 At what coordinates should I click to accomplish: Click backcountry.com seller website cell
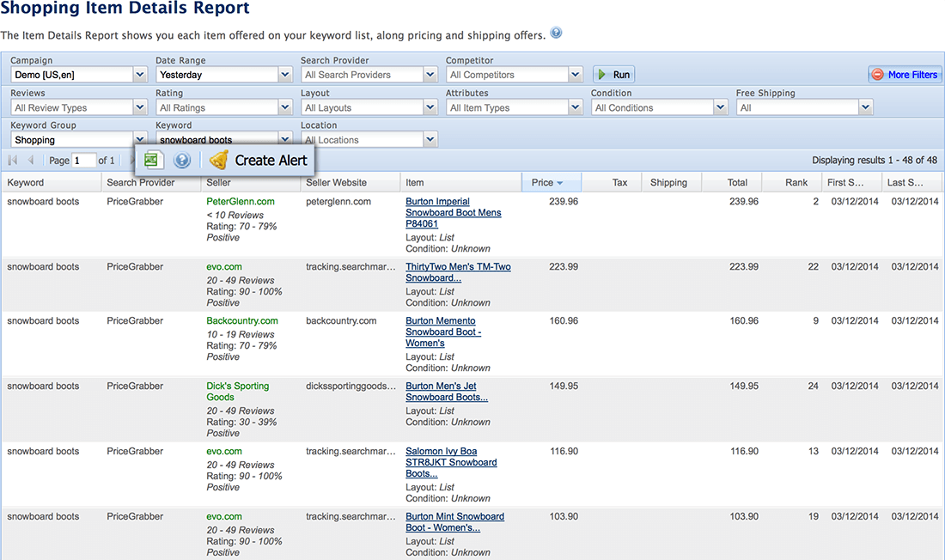pos(341,320)
